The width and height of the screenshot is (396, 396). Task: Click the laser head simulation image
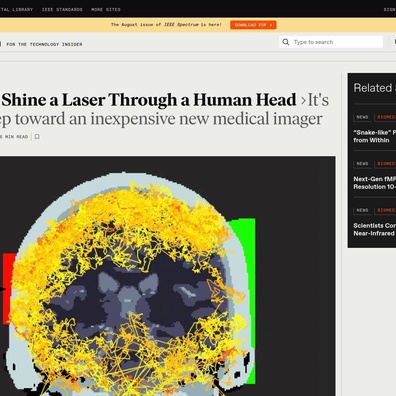pyautogui.click(x=168, y=276)
